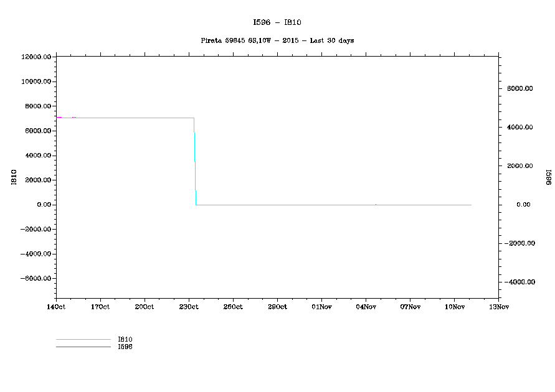Select the -6000.00 left axis label

[35, 279]
